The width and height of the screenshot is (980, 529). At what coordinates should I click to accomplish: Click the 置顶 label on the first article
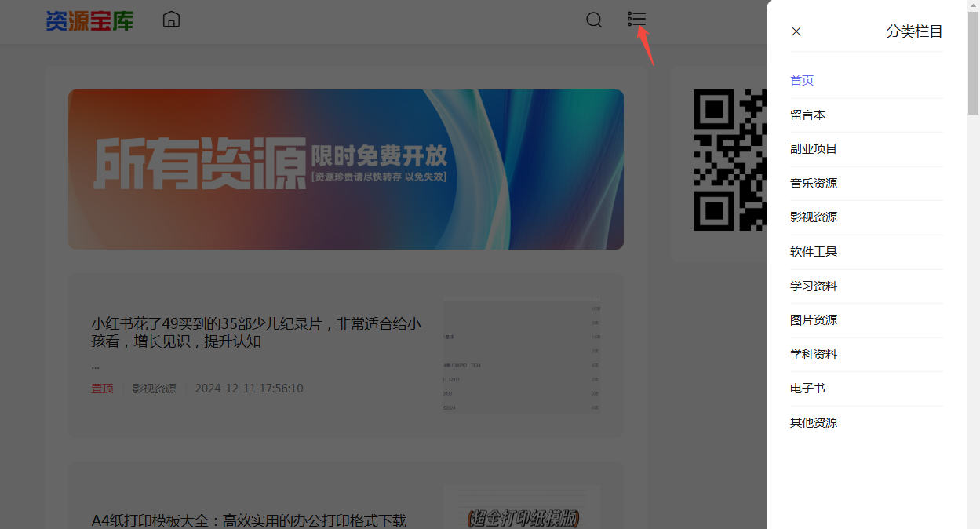click(x=102, y=389)
